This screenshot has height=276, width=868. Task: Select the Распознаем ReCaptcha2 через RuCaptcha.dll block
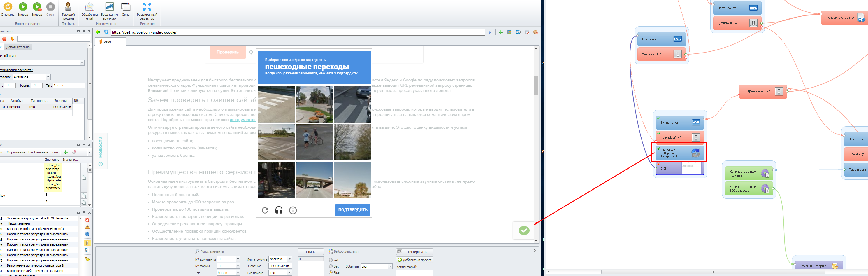point(680,153)
